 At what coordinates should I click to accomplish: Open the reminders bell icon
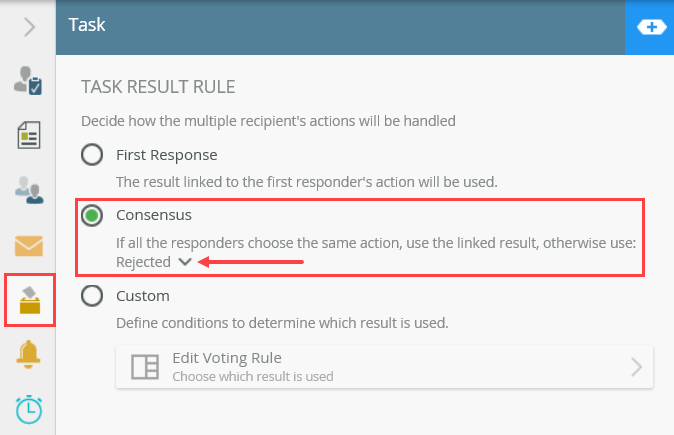pos(29,354)
